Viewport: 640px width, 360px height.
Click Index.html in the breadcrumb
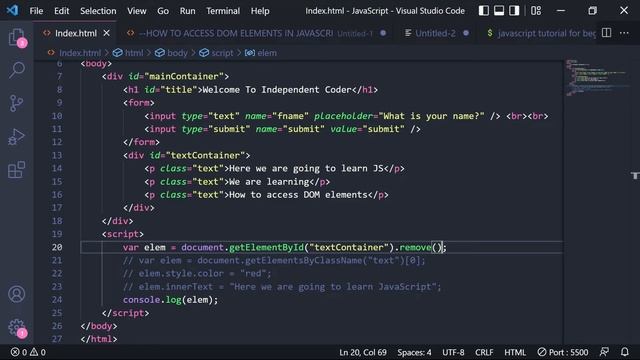coord(80,53)
